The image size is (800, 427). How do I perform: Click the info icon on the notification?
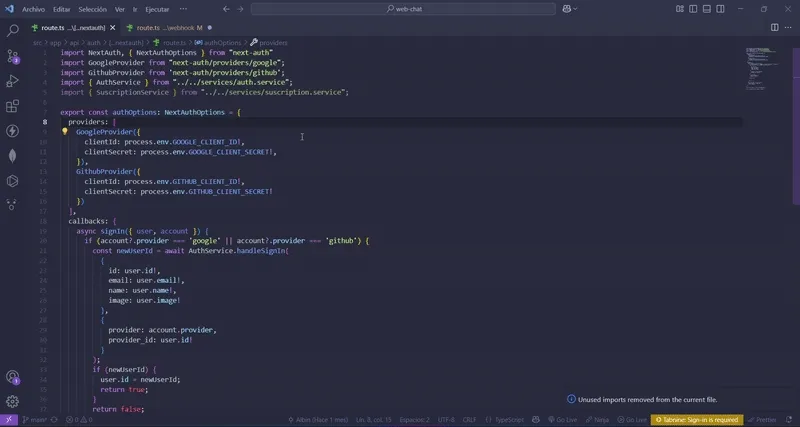[x=571, y=399]
